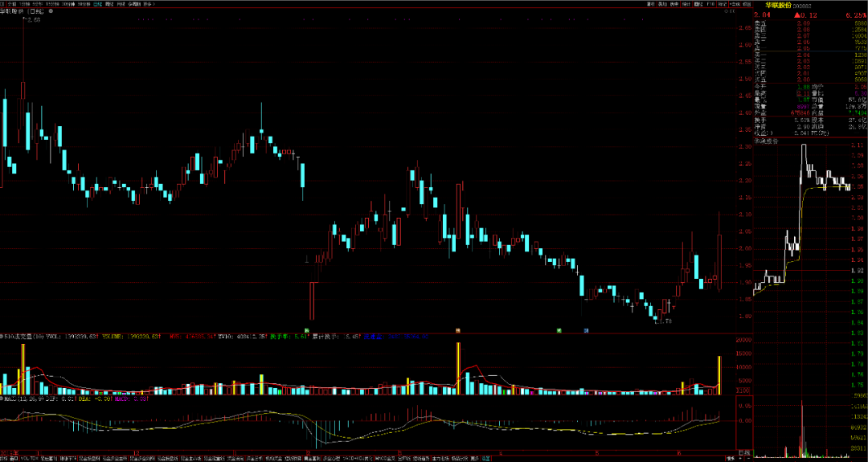868x462 pixels.
Task: Select the highlighted 日线 daily tab
Action: tap(97, 4)
